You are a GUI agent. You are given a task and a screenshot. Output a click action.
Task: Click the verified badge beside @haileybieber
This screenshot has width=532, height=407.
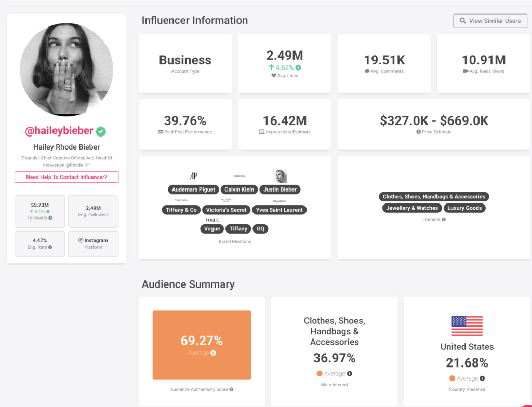[101, 130]
